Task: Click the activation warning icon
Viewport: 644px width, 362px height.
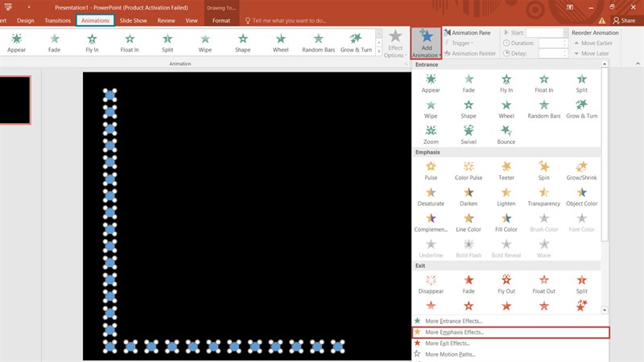Action: click(x=601, y=21)
